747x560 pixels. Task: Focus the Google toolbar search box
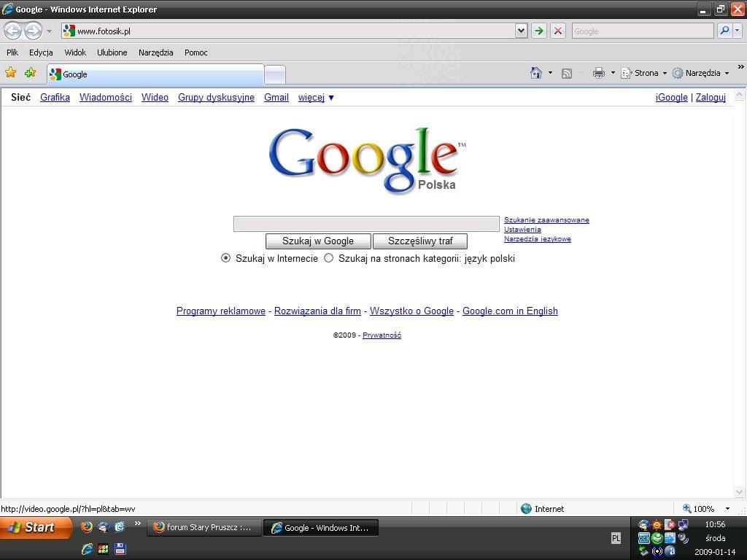click(643, 31)
